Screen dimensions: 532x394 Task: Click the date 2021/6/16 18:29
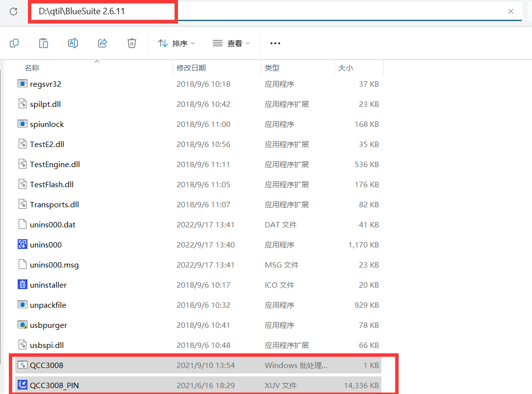click(205, 385)
